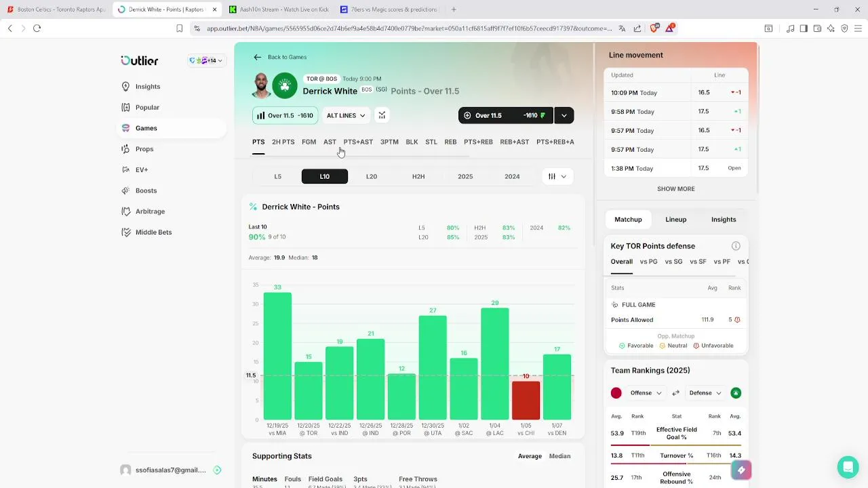
Task: Open the Lineup tab
Action: (x=675, y=220)
